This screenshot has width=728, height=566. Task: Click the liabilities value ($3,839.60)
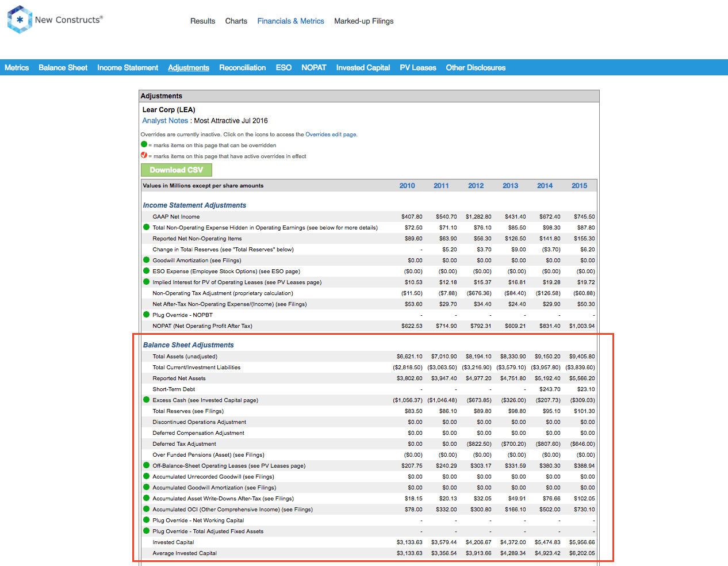coord(580,368)
